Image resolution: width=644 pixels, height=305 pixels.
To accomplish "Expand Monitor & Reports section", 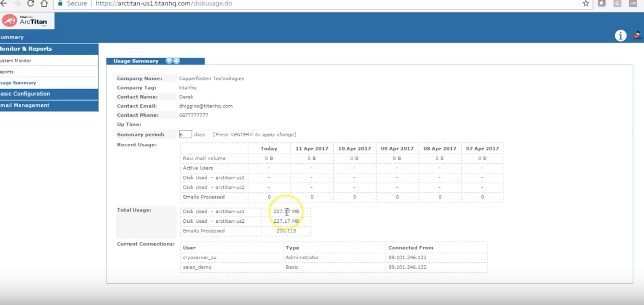I will [49, 49].
